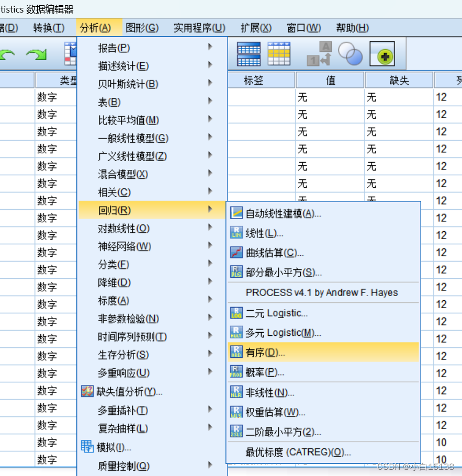Screen dimensions: 462x476
Task: Click the red curve icon beside 曲线估算
Action: point(236,252)
